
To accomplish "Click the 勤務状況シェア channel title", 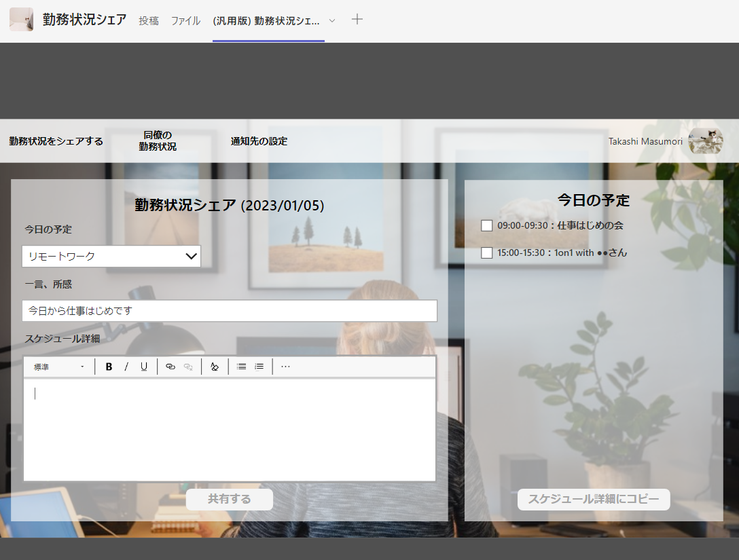I will (85, 19).
